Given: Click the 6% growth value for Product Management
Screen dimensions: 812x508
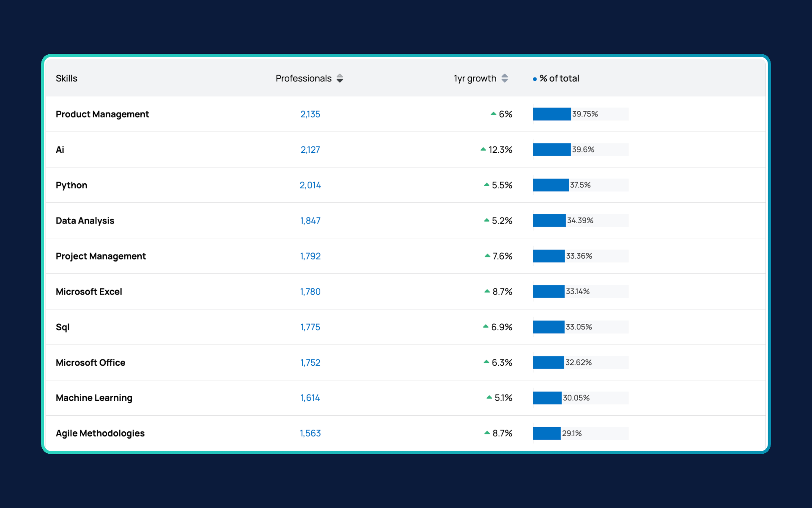Looking at the screenshot, I should 505,114.
